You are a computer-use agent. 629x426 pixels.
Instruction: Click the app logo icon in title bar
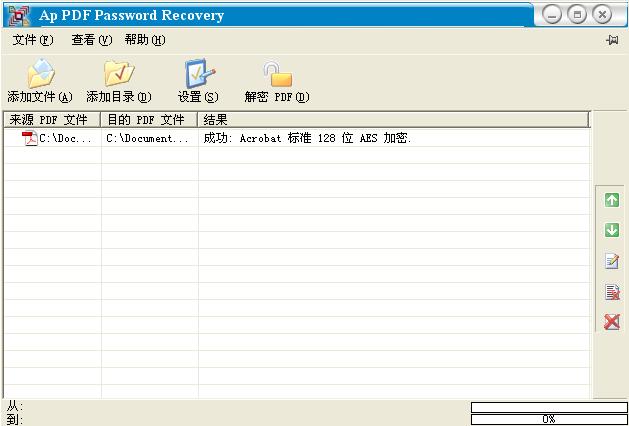coord(19,14)
